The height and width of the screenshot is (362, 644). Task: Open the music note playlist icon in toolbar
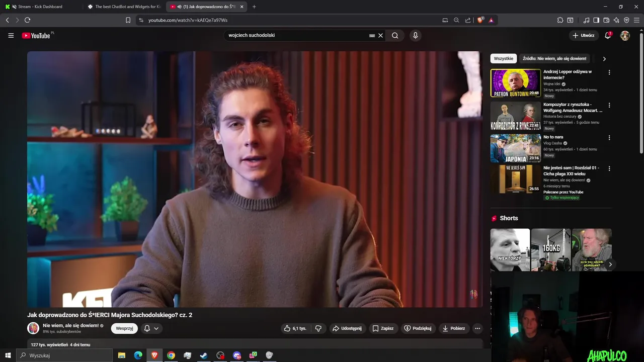point(586,20)
